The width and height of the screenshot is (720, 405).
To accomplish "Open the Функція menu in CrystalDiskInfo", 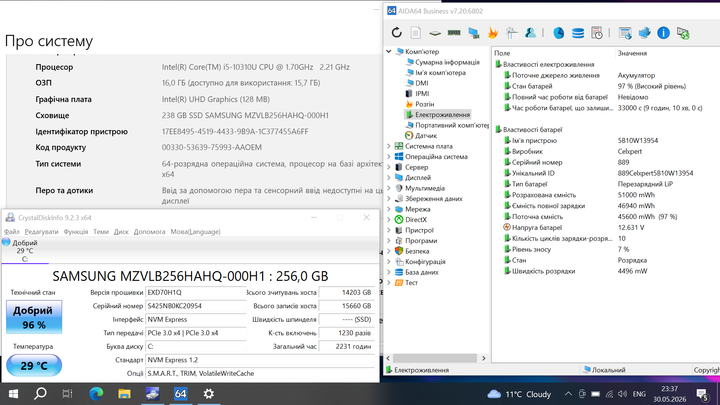I will [x=76, y=231].
